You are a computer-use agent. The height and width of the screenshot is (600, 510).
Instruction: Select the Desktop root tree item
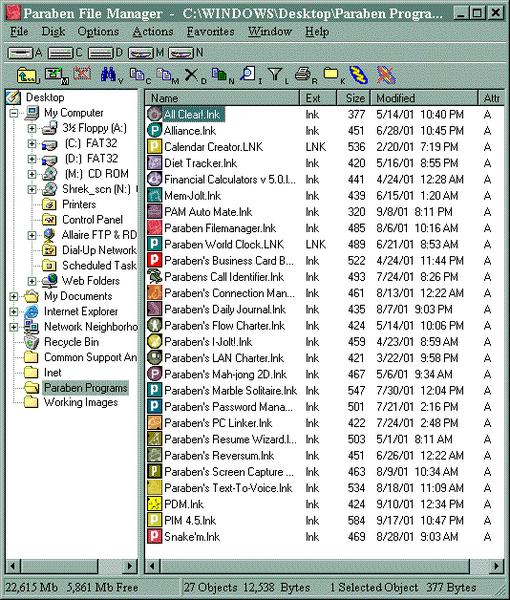click(45, 97)
